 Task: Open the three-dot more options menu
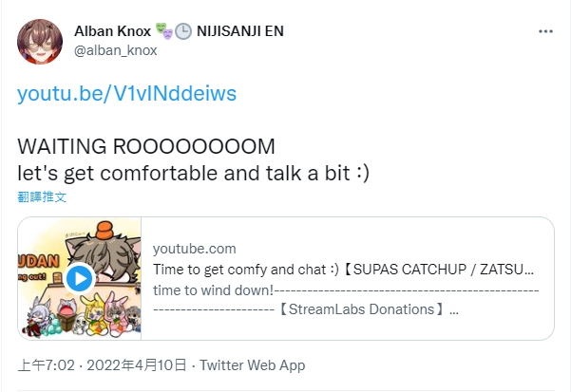click(545, 31)
